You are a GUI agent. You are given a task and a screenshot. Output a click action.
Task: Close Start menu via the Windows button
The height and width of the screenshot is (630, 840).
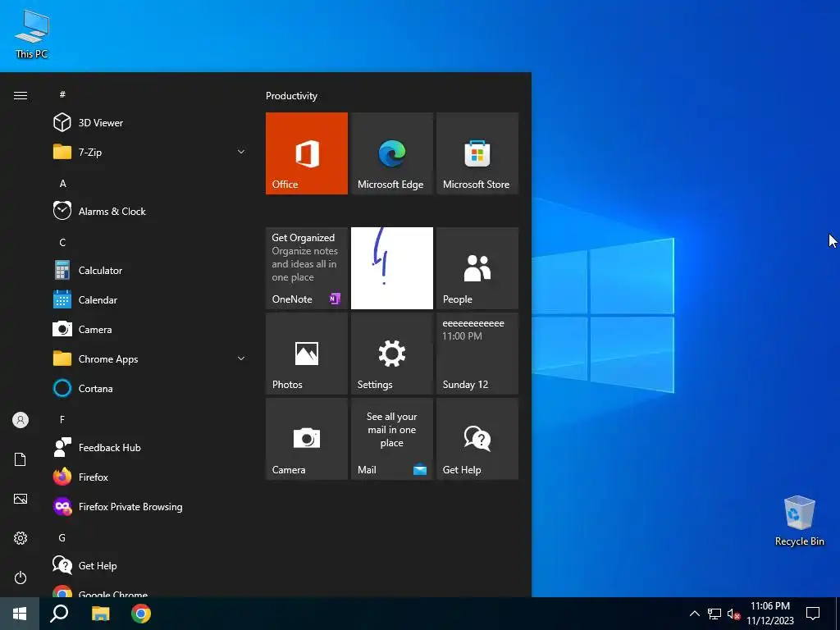(20, 614)
